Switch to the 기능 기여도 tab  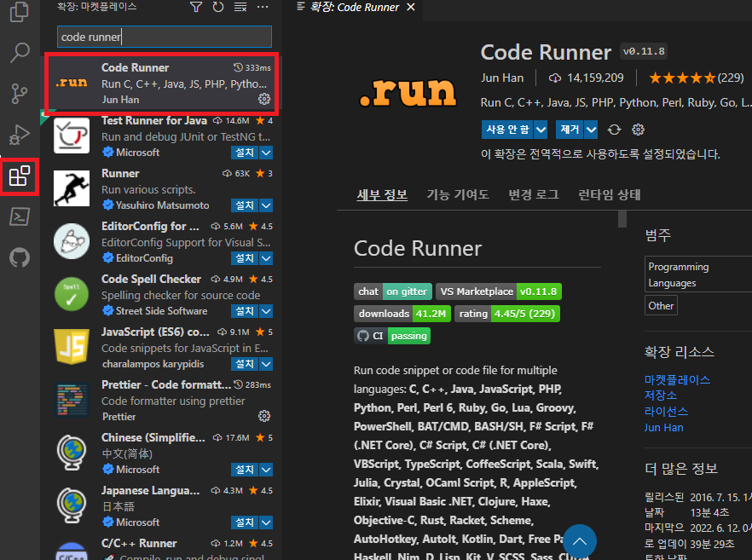point(458,194)
